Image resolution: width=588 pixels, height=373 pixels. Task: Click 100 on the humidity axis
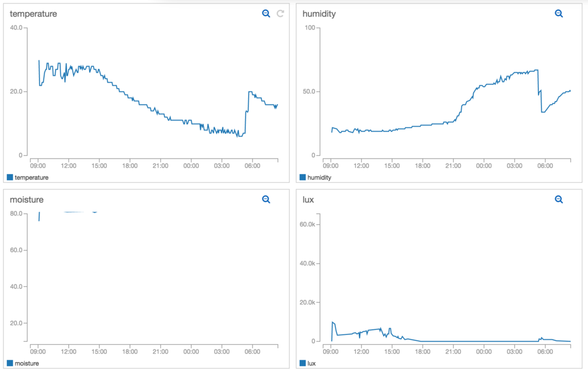tap(310, 28)
